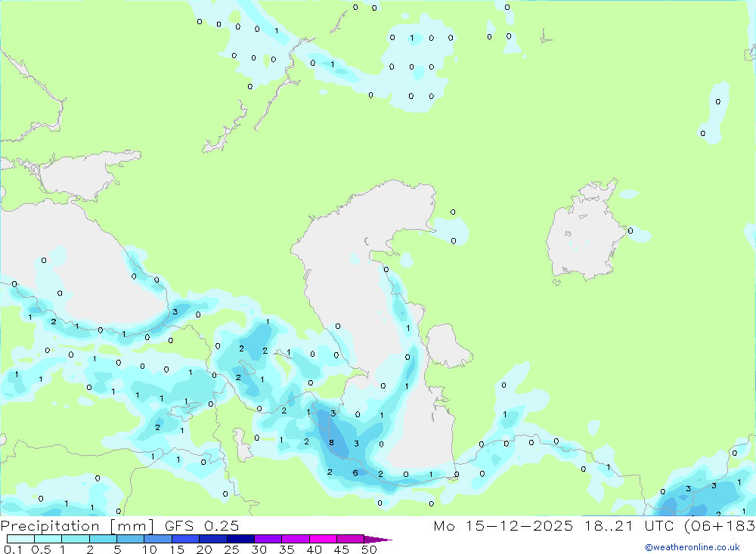Click the legend scale label "25"

coord(231,549)
